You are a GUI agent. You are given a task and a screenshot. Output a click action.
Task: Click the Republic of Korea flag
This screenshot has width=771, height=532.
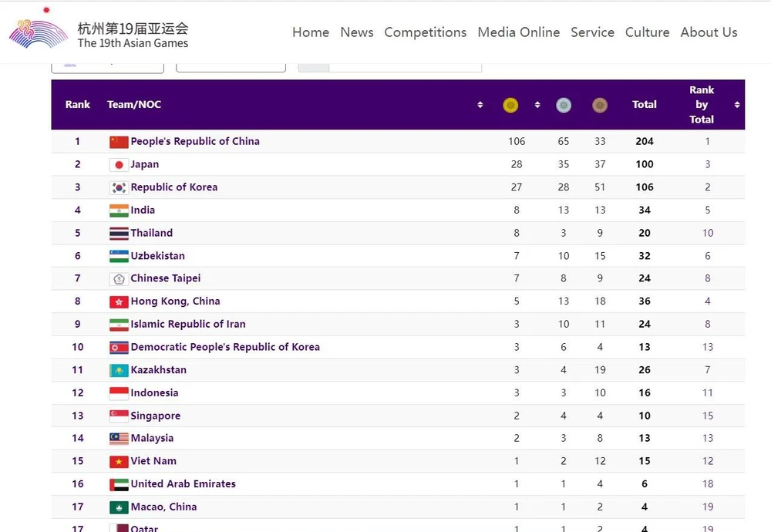(x=119, y=187)
